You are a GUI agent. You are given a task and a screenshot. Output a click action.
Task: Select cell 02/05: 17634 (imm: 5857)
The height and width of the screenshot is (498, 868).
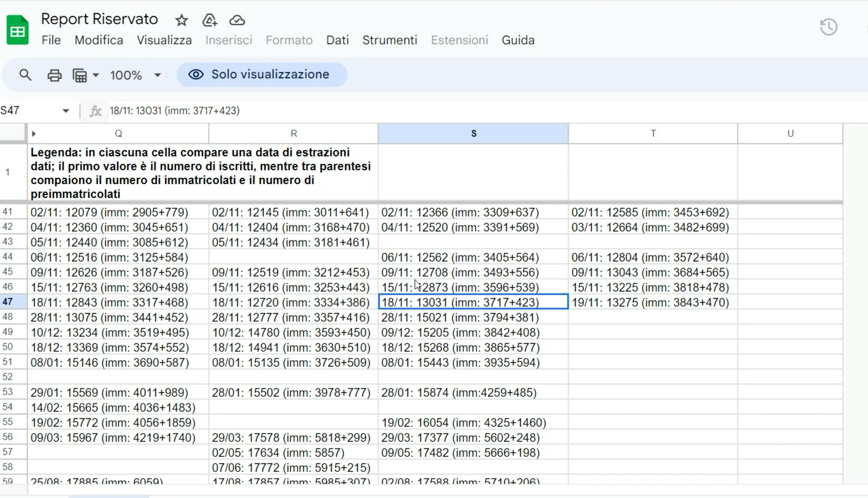(x=294, y=452)
